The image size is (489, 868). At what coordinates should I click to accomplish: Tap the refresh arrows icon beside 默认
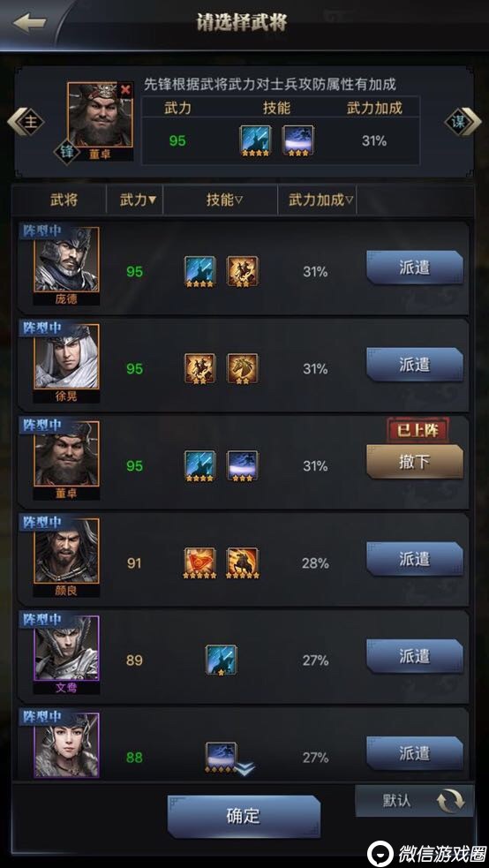coord(450,801)
